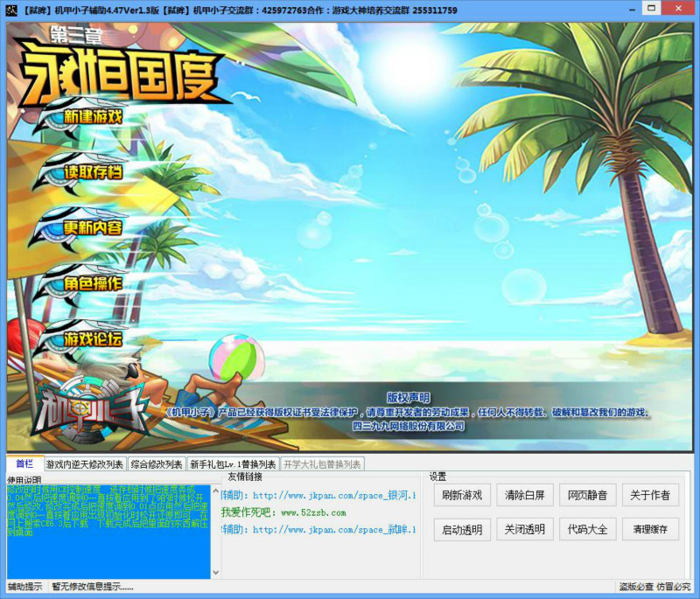Enable transparency with 启动透明
This screenshot has height=599, width=700.
coord(462,529)
